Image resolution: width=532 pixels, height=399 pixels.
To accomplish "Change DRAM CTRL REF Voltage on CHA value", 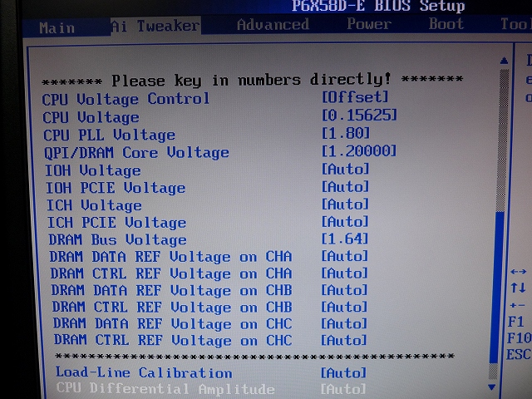I will (344, 273).
